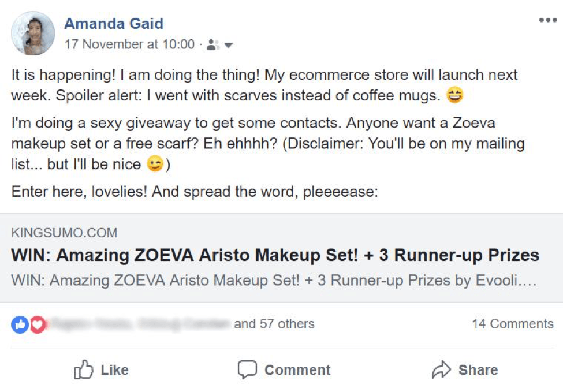Click the link preview description text
The width and height of the screenshot is (563, 392).
[x=274, y=281]
